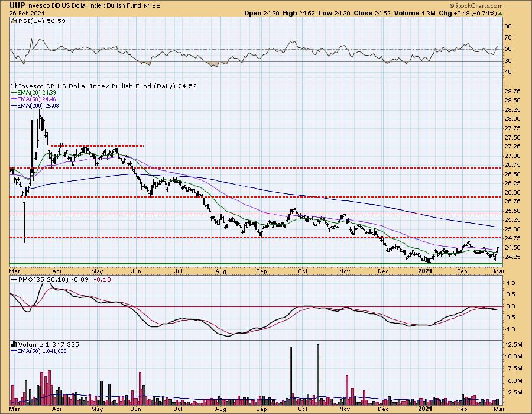Click the 28.00 price axis label
532x414 pixels.
[x=512, y=119]
